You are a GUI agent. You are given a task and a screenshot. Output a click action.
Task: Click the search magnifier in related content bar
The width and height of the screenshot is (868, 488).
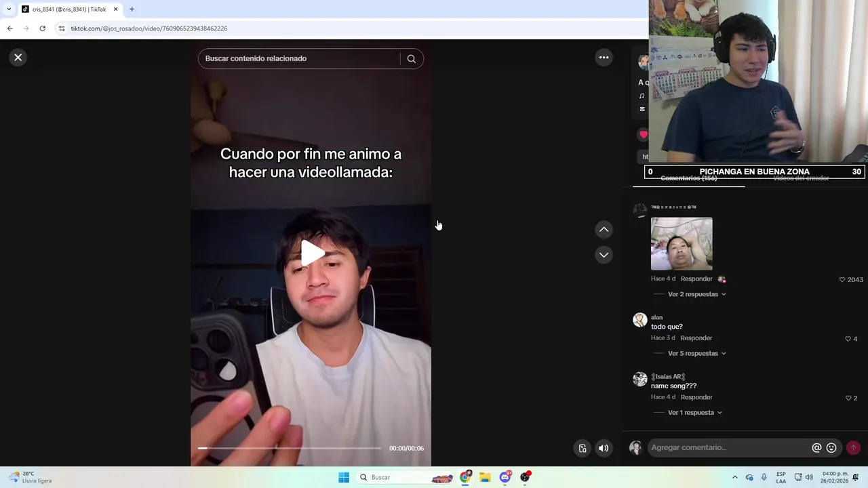(x=411, y=59)
